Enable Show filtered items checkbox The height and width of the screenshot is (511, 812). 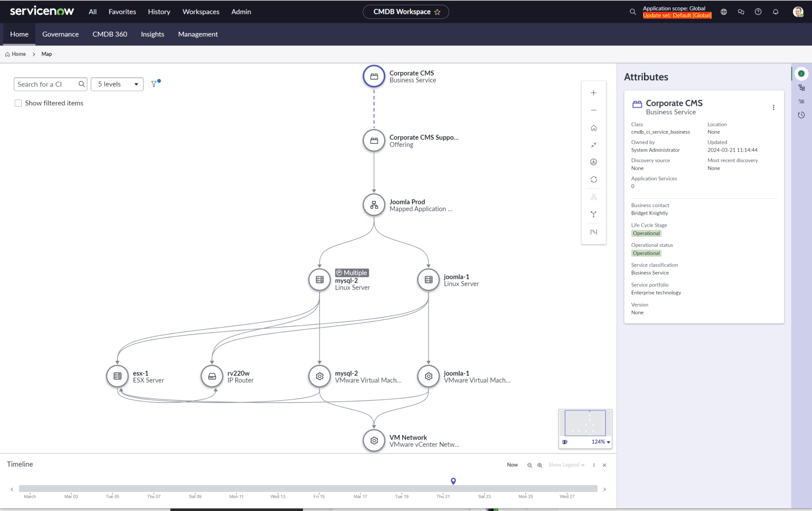[19, 103]
